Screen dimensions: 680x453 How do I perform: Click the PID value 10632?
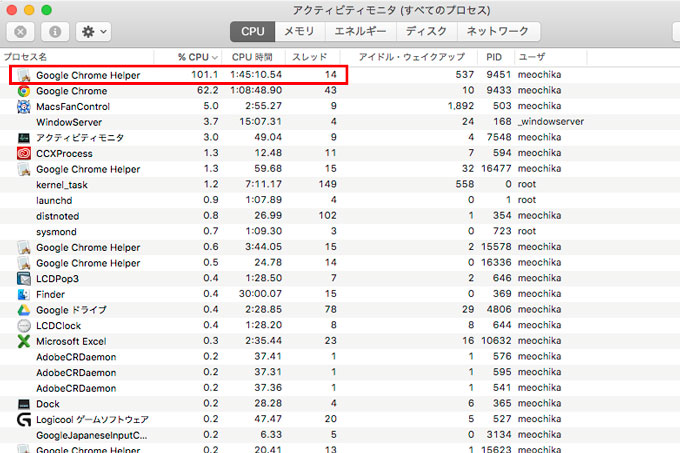(x=496, y=341)
